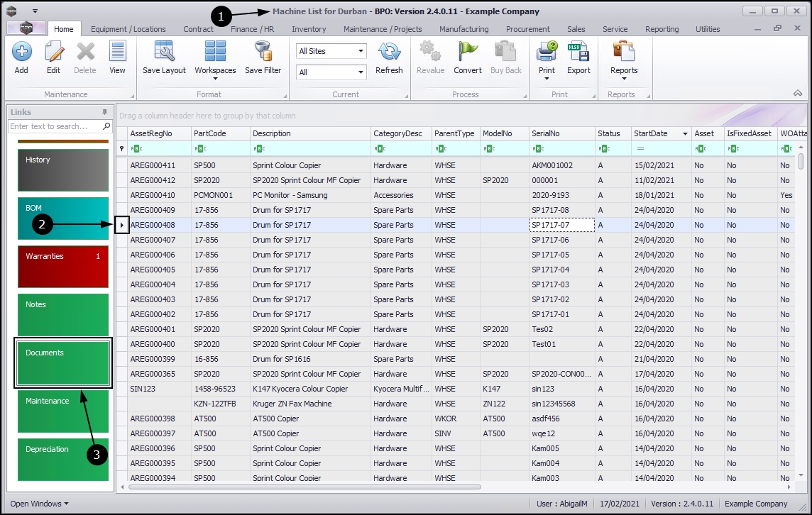Pin the Links panel
Image resolution: width=812 pixels, height=515 pixels.
pyautogui.click(x=105, y=112)
